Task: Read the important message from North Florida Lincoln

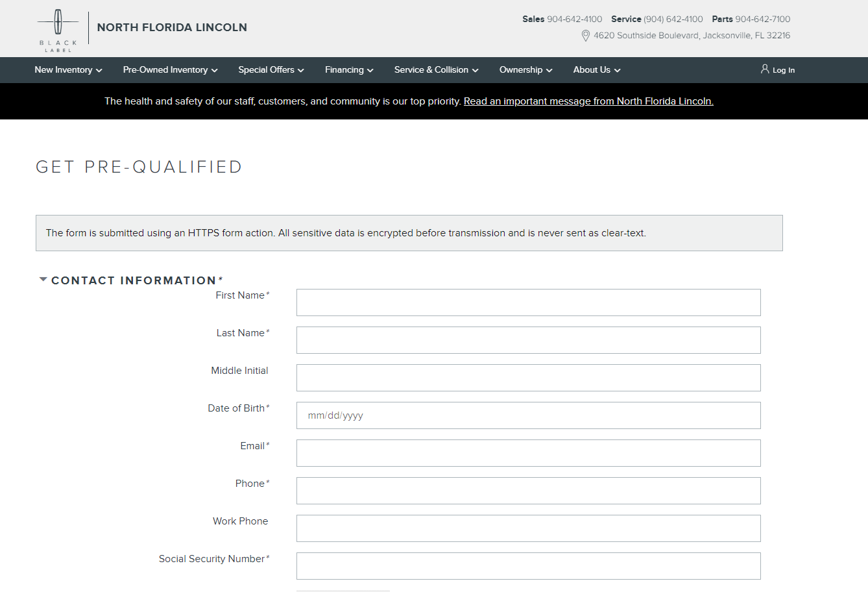Action: (x=588, y=101)
